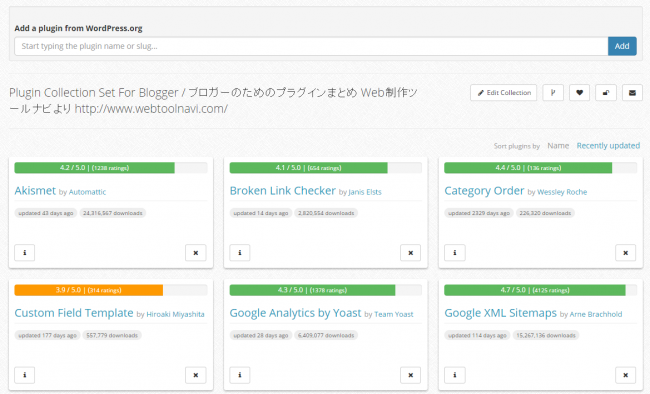Open author Janis Elsts link
The height and width of the screenshot is (394, 650).
tap(365, 192)
